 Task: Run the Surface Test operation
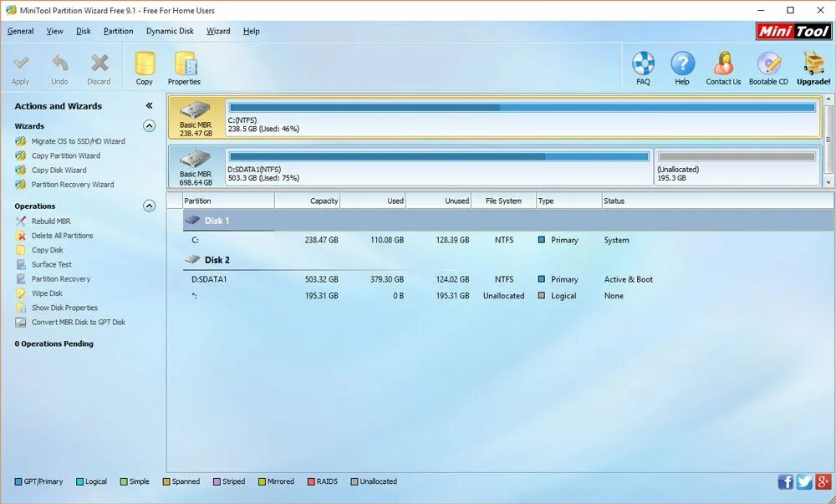pyautogui.click(x=51, y=264)
